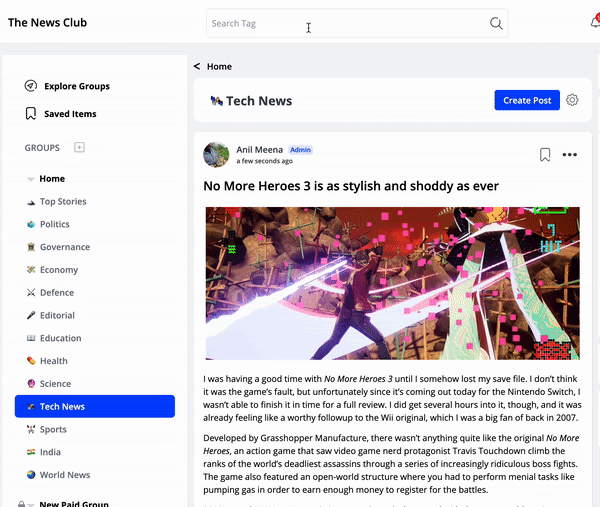The height and width of the screenshot is (507, 600).
Task: Click the back arrow beside Home
Action: [197, 66]
